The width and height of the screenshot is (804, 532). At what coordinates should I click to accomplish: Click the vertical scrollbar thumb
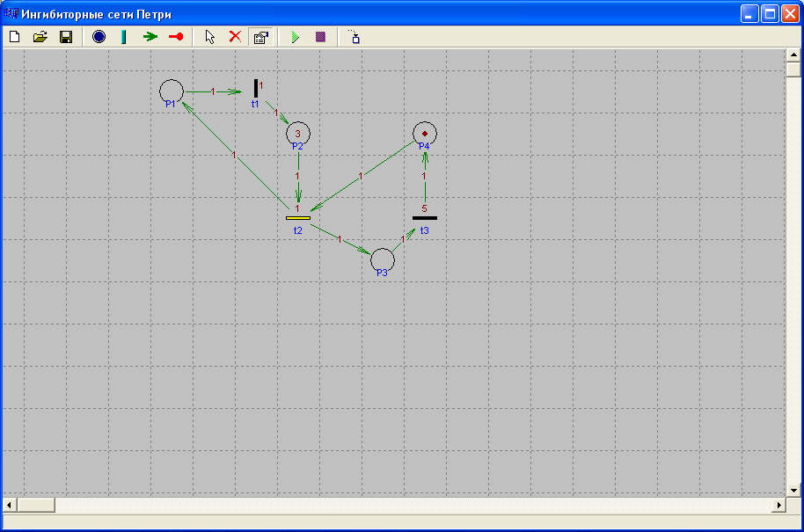tap(793, 69)
